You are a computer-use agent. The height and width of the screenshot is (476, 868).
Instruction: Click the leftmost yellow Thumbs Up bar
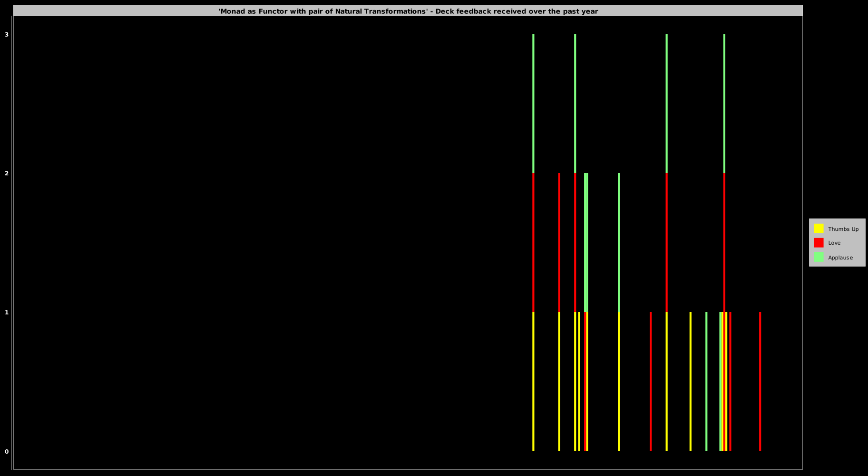pos(533,382)
